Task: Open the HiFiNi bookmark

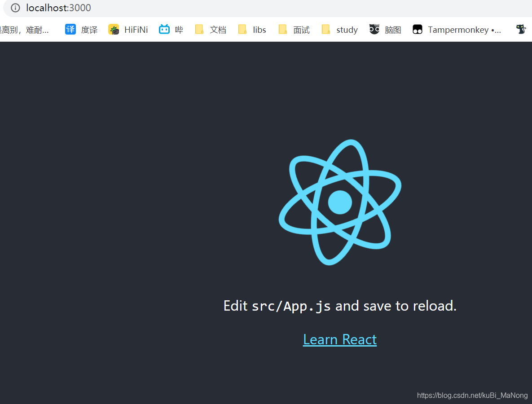Action: click(128, 30)
